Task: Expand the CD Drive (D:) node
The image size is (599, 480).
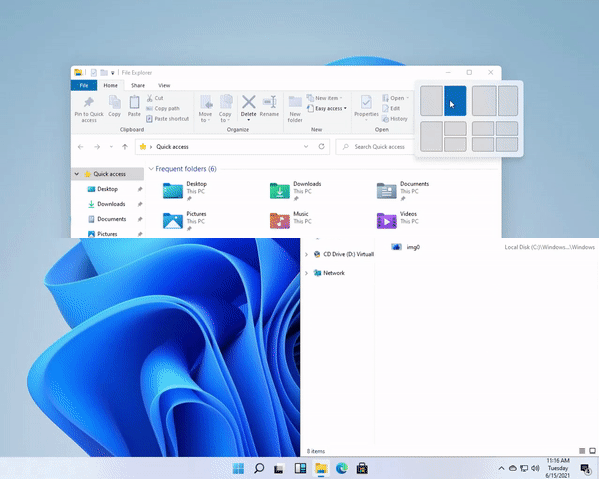Action: [x=306, y=254]
